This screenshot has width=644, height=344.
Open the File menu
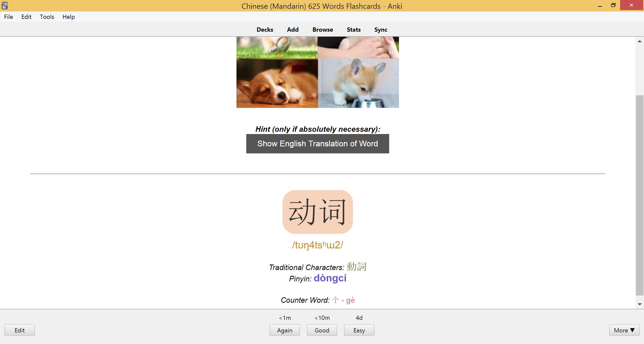tap(9, 17)
